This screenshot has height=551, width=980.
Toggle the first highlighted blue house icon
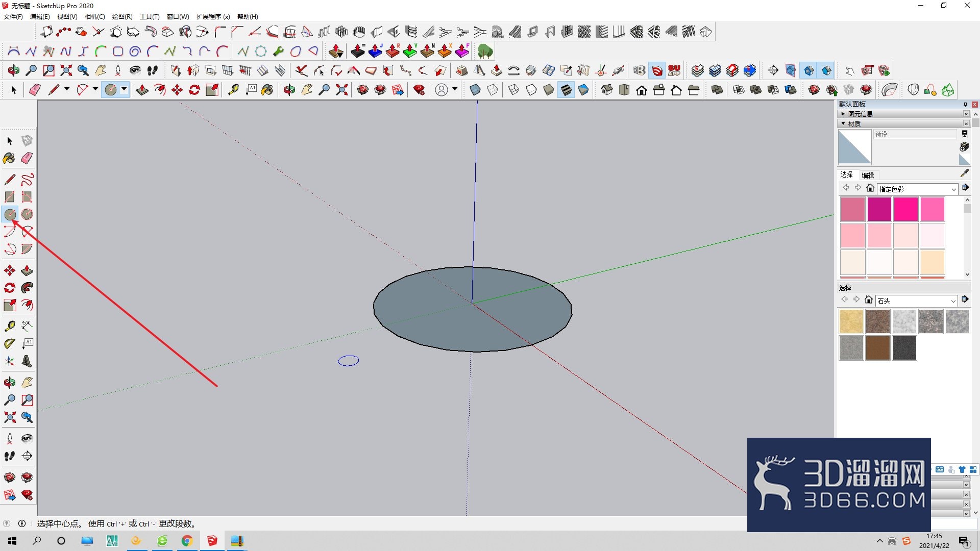click(809, 70)
